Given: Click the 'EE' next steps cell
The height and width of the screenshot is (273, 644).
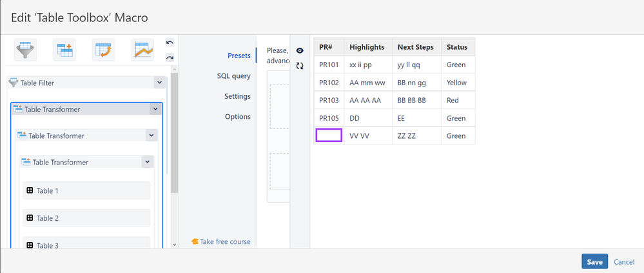Looking at the screenshot, I should coord(416,118).
